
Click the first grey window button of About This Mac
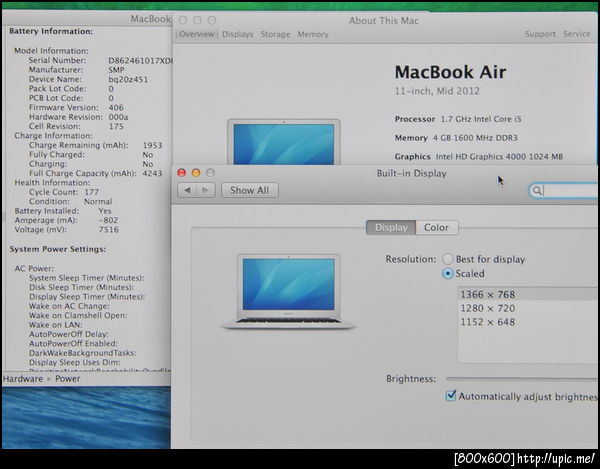tap(183, 20)
